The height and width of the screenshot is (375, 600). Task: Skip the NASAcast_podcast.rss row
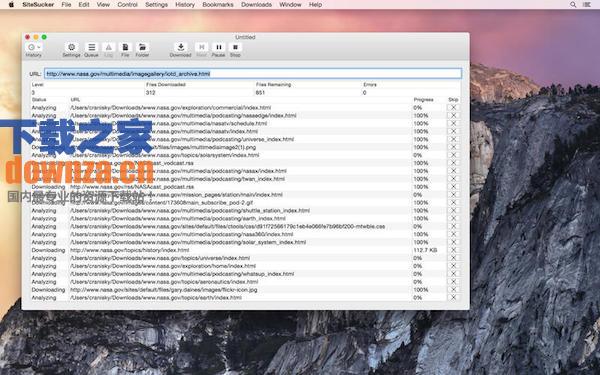[x=453, y=187]
